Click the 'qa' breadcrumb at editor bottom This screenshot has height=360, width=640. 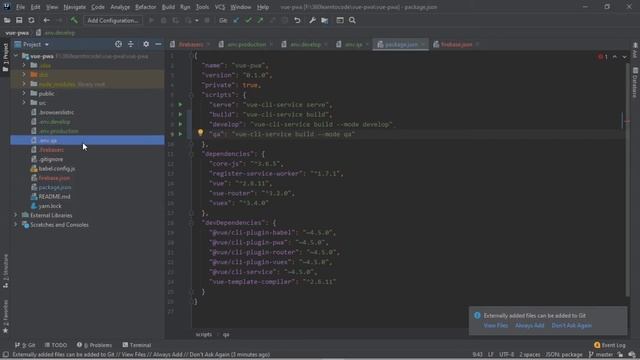pyautogui.click(x=226, y=335)
